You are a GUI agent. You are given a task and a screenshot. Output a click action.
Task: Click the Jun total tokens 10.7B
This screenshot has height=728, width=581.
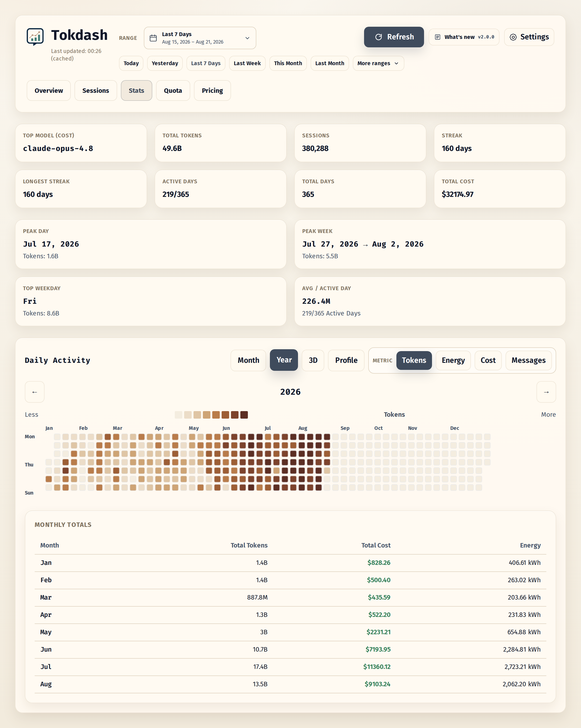pos(260,649)
